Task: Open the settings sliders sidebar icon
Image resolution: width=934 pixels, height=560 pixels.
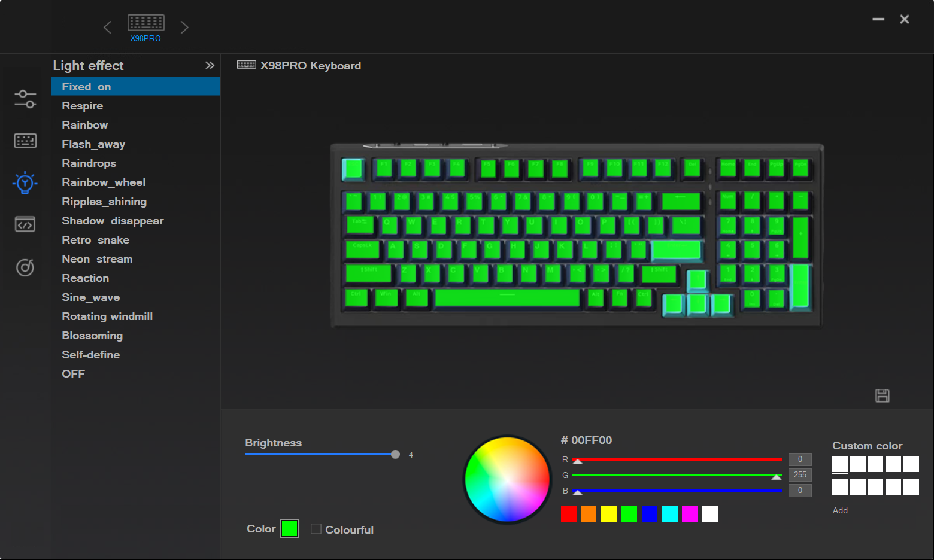Action: click(x=25, y=99)
